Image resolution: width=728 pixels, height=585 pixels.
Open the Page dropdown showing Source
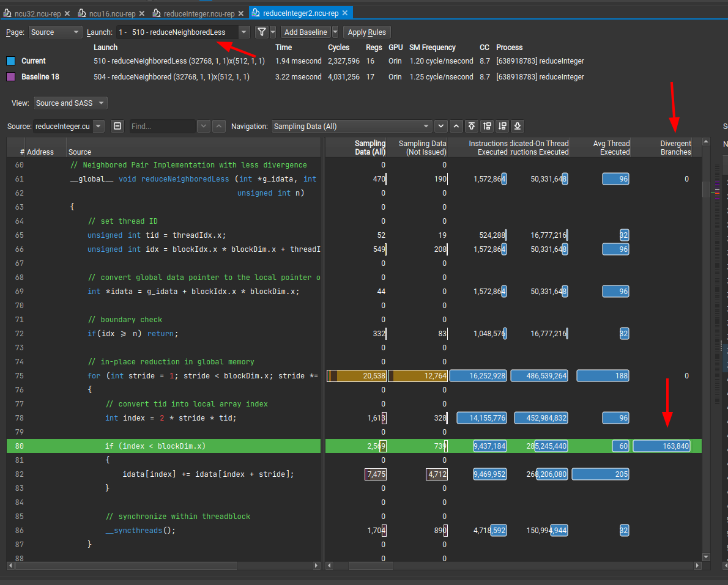(x=55, y=32)
